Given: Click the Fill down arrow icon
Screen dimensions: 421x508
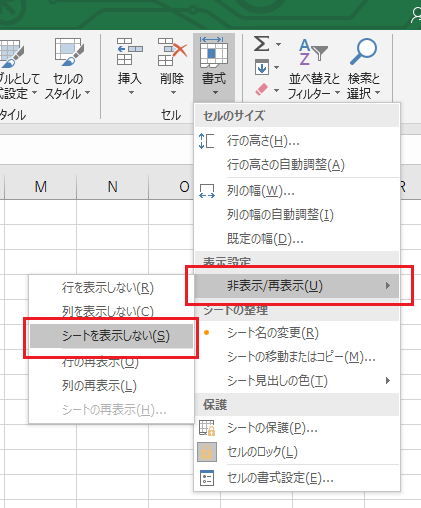Looking at the screenshot, I should point(262,67).
